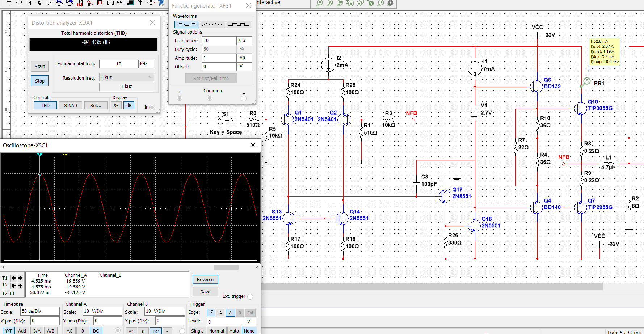644x334 pixels.
Task: Move cursor T2 right in oscilloscope
Action: [x=20, y=286]
